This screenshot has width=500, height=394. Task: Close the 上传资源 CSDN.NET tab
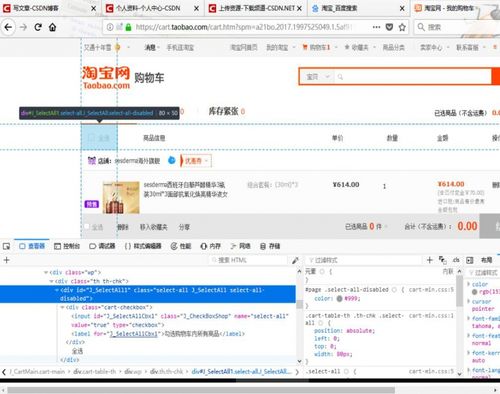click(x=299, y=8)
